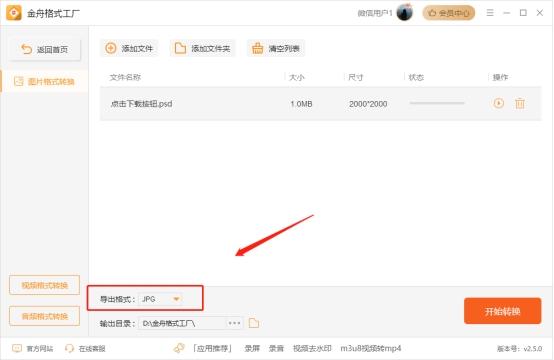Select the file row 点击下载按钮.psd
Screen dimensions: 554x360
pyautogui.click(x=320, y=104)
